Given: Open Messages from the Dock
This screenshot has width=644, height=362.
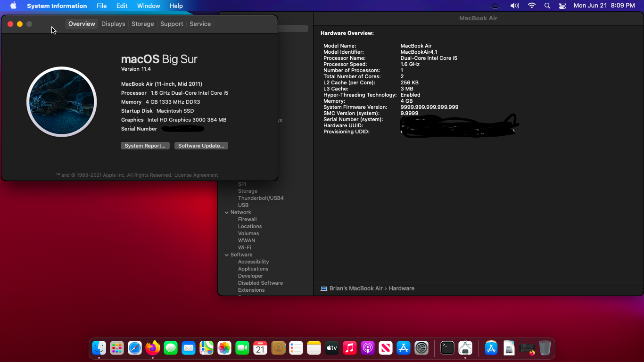Looking at the screenshot, I should (x=171, y=348).
